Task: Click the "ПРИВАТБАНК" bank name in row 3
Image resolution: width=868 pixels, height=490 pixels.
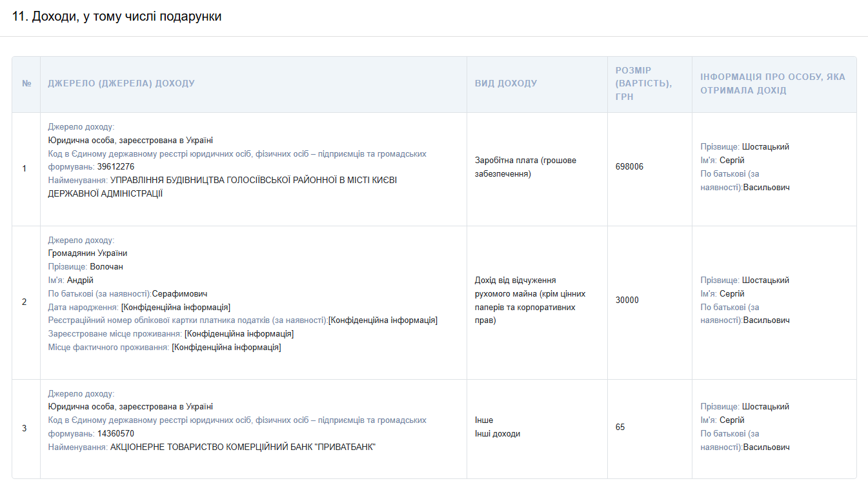Action: click(x=243, y=447)
